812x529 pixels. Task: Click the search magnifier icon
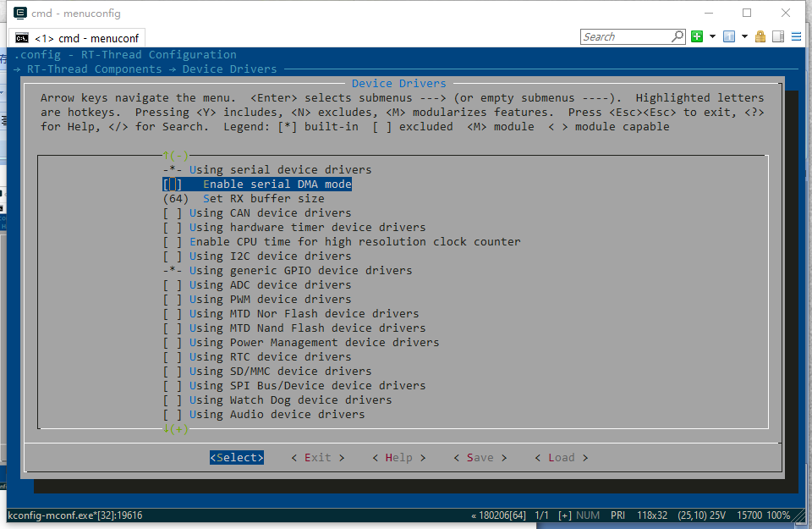click(x=678, y=36)
